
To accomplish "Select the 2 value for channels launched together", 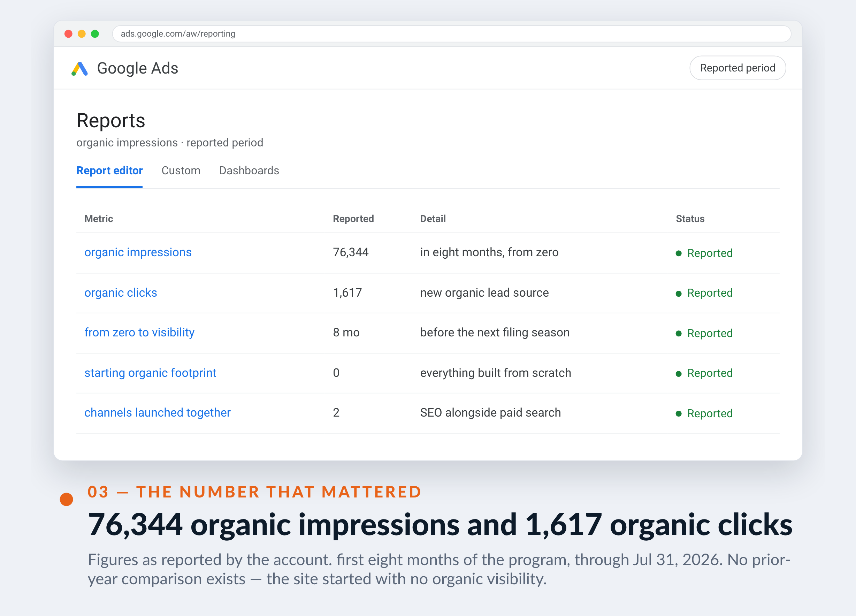I will (336, 412).
